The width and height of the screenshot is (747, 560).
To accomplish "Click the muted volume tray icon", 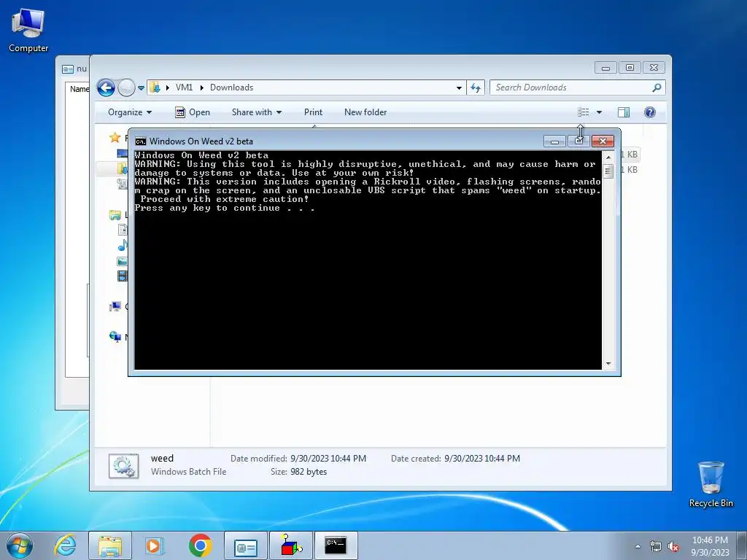I will click(673, 547).
